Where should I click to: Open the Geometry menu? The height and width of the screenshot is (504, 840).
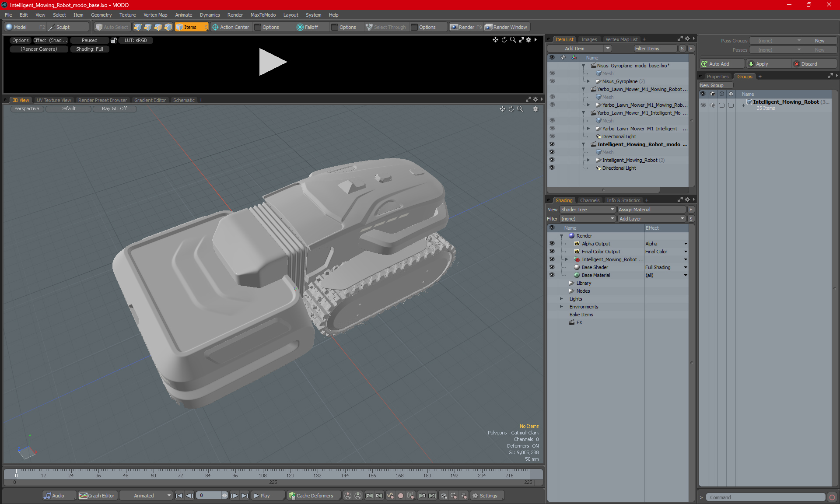[x=101, y=15]
